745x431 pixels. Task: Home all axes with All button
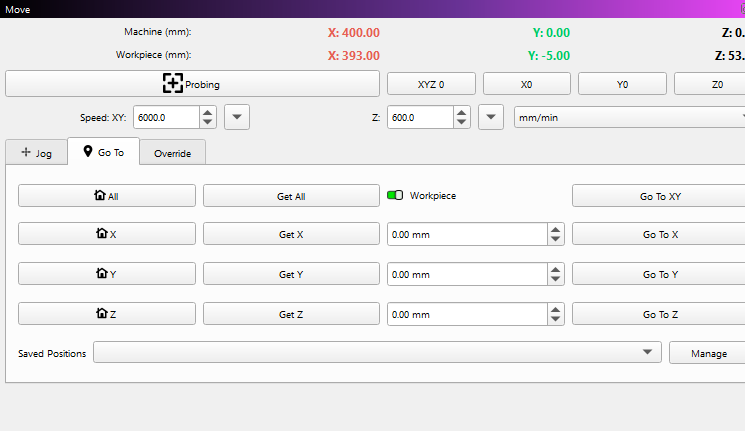click(107, 196)
